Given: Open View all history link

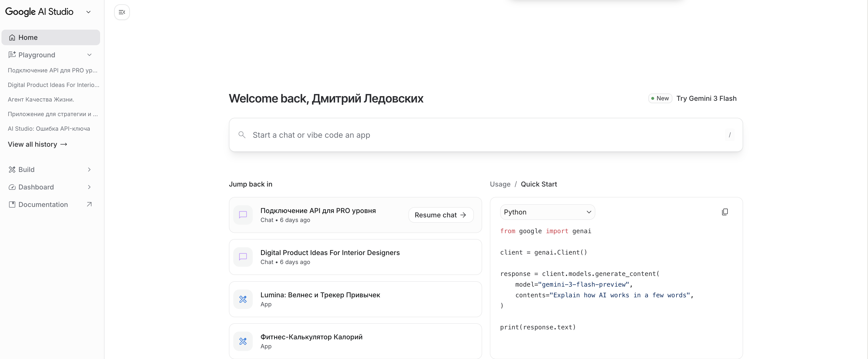Looking at the screenshot, I should (37, 144).
